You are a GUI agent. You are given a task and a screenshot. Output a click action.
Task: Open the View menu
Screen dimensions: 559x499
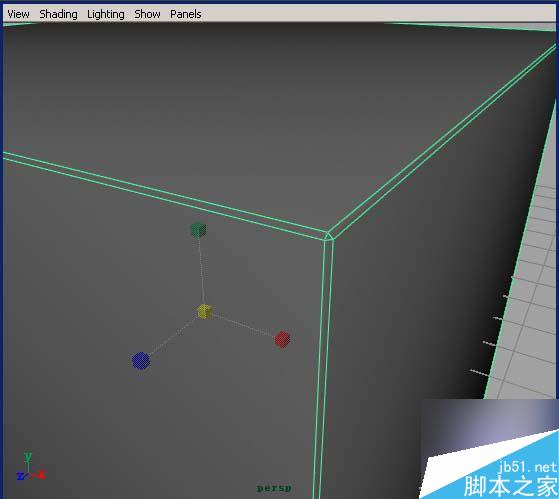[18, 14]
